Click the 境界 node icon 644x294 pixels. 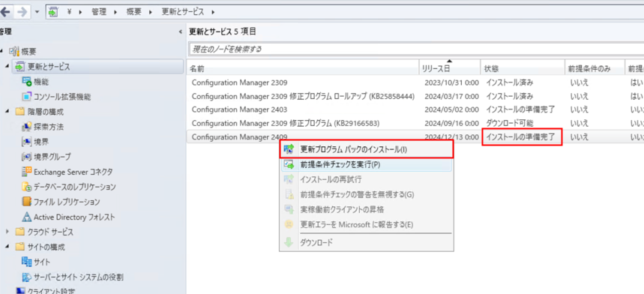tap(26, 142)
